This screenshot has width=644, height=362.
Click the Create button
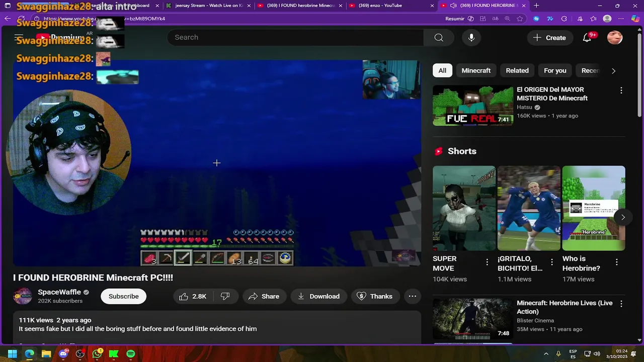pos(549,38)
